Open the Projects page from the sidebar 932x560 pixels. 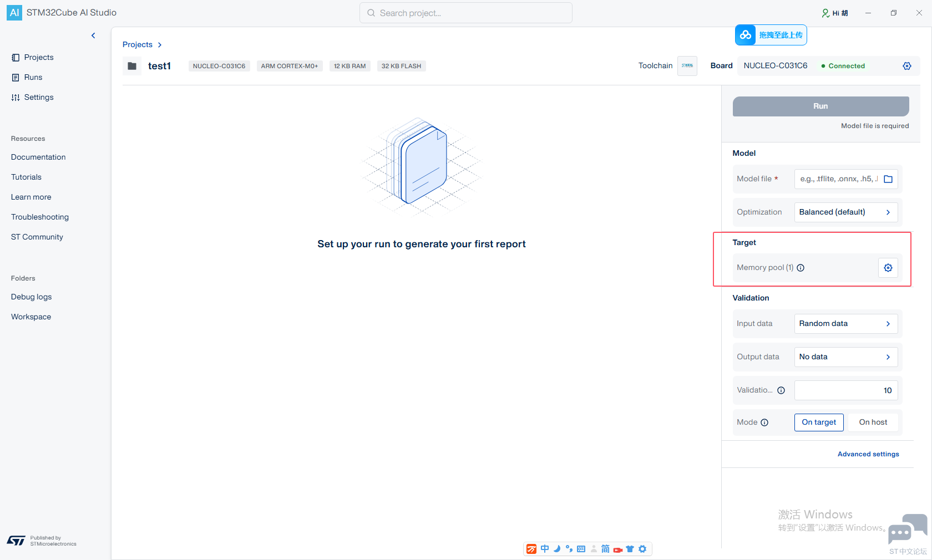pos(33,57)
